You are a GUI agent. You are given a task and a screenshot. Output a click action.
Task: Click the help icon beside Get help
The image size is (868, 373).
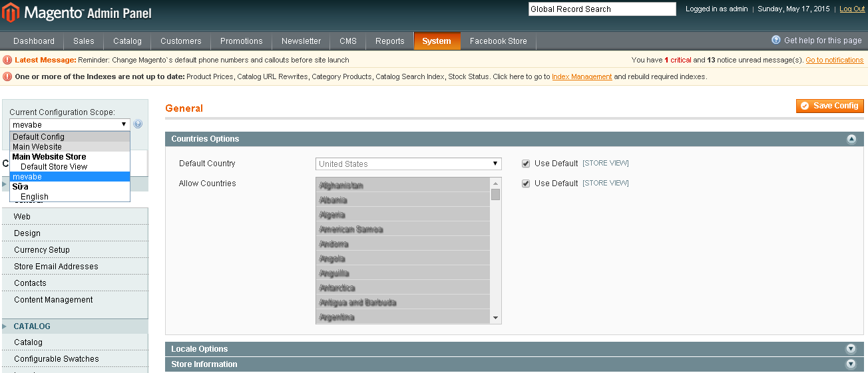pos(775,41)
